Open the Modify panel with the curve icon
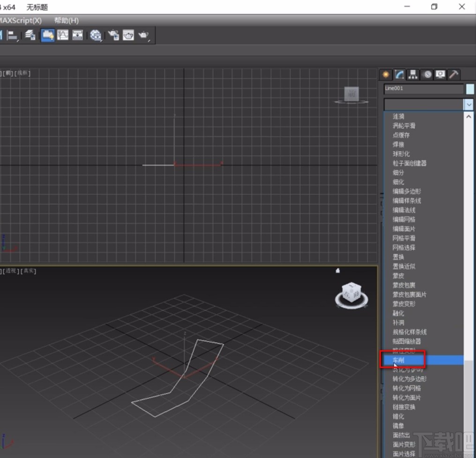The image size is (476, 458). pyautogui.click(x=399, y=75)
